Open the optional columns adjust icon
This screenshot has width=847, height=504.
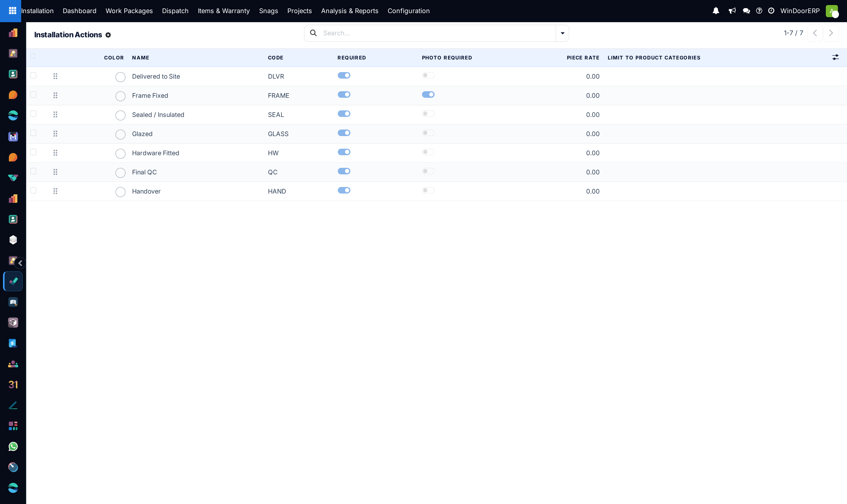point(835,57)
